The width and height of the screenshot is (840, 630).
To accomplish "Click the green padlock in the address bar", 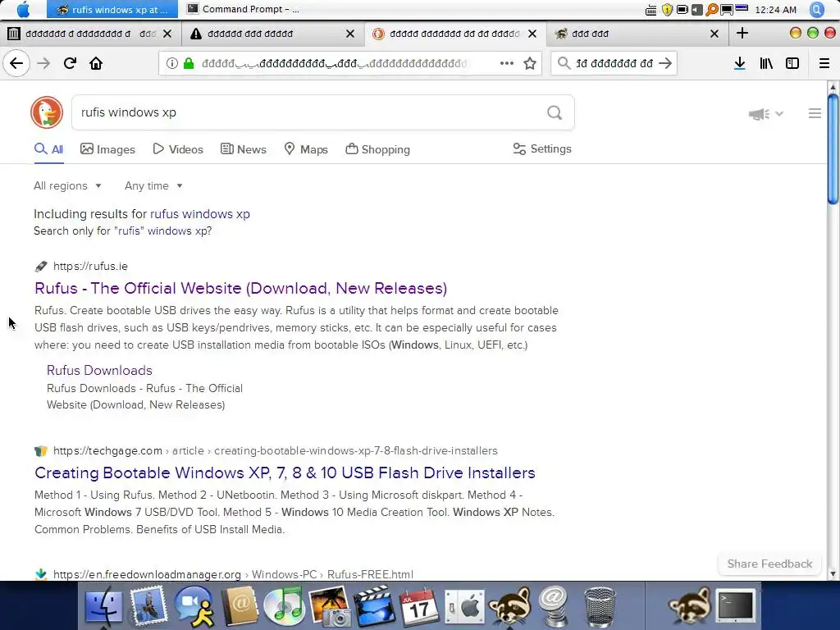I will point(189,63).
